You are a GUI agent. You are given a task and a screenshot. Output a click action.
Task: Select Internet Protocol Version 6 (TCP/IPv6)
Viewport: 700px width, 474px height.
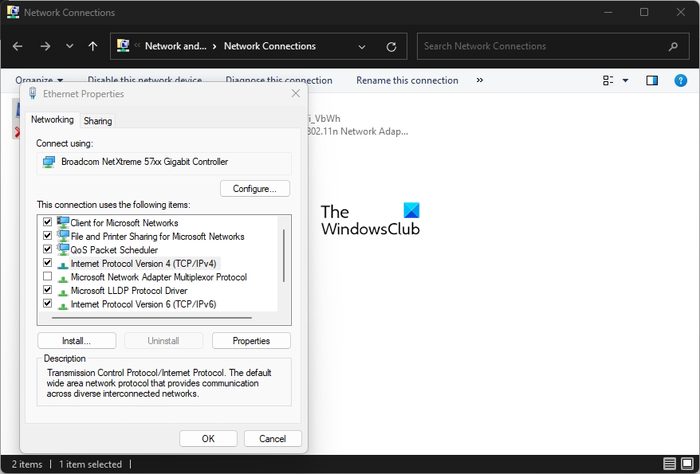click(143, 304)
